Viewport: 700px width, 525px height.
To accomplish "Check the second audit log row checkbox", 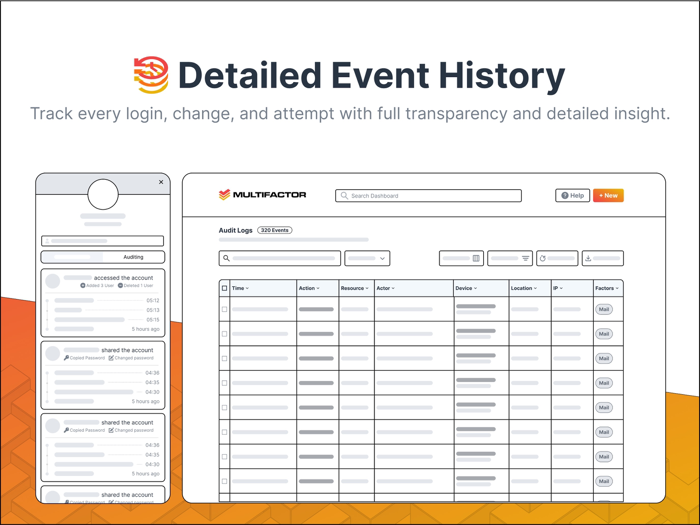I will tap(225, 334).
